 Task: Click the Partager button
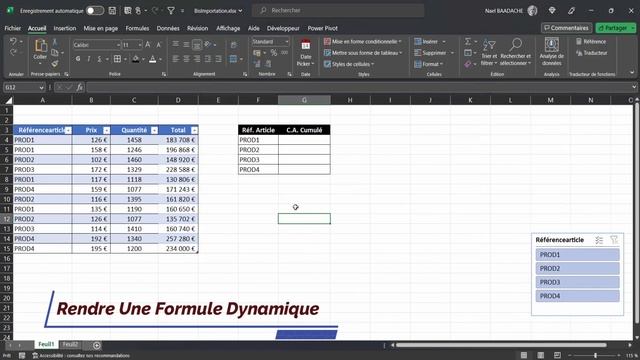(616, 28)
